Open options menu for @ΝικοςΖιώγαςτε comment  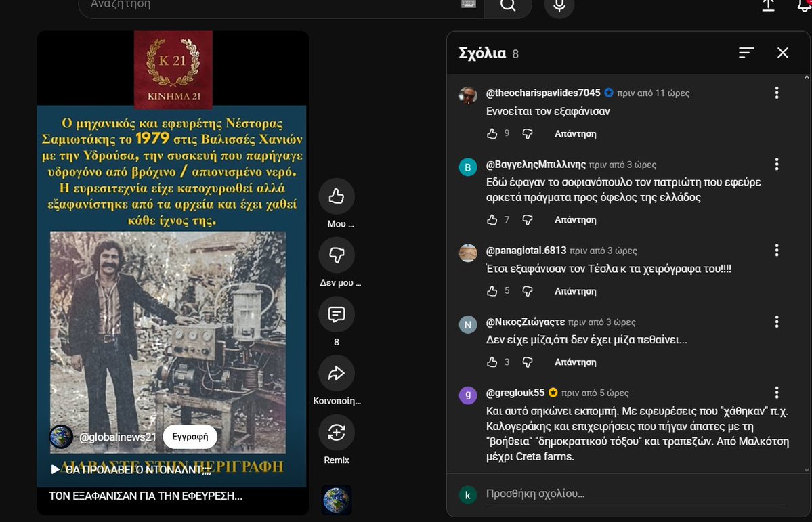[776, 322]
